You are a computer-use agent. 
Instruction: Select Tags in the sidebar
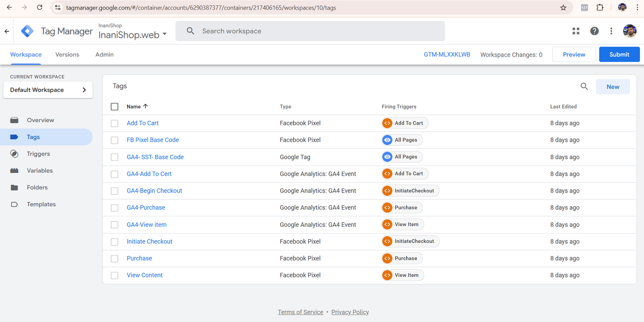click(46, 137)
